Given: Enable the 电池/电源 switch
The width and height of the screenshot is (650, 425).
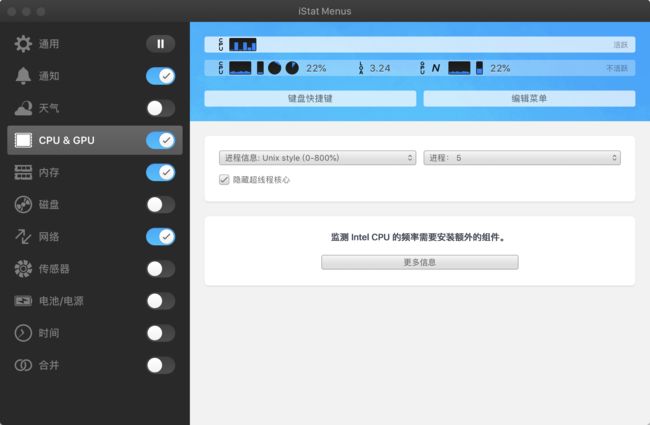Looking at the screenshot, I should pos(160,301).
